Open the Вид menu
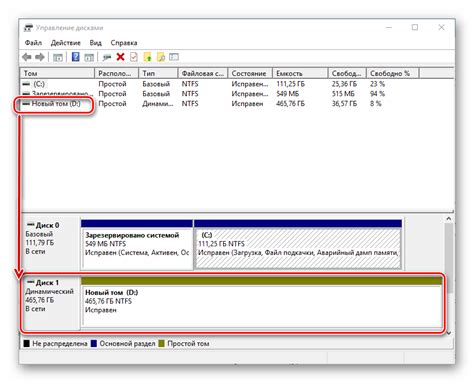Screen dimensions: 474x383 [x=95, y=43]
